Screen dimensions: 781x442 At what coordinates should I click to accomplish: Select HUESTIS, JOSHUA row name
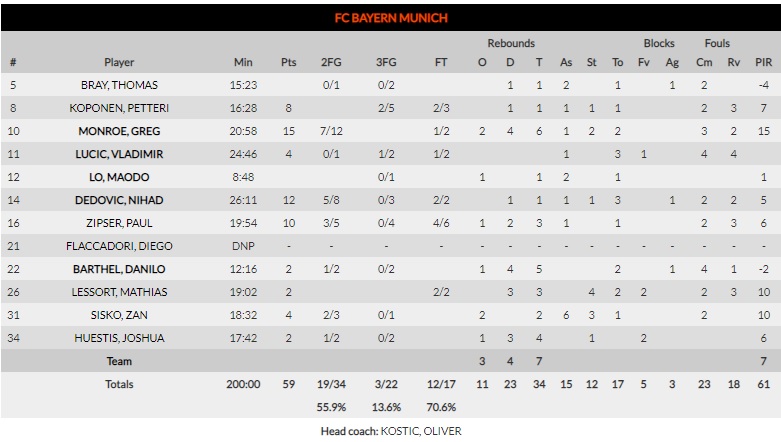tap(119, 338)
